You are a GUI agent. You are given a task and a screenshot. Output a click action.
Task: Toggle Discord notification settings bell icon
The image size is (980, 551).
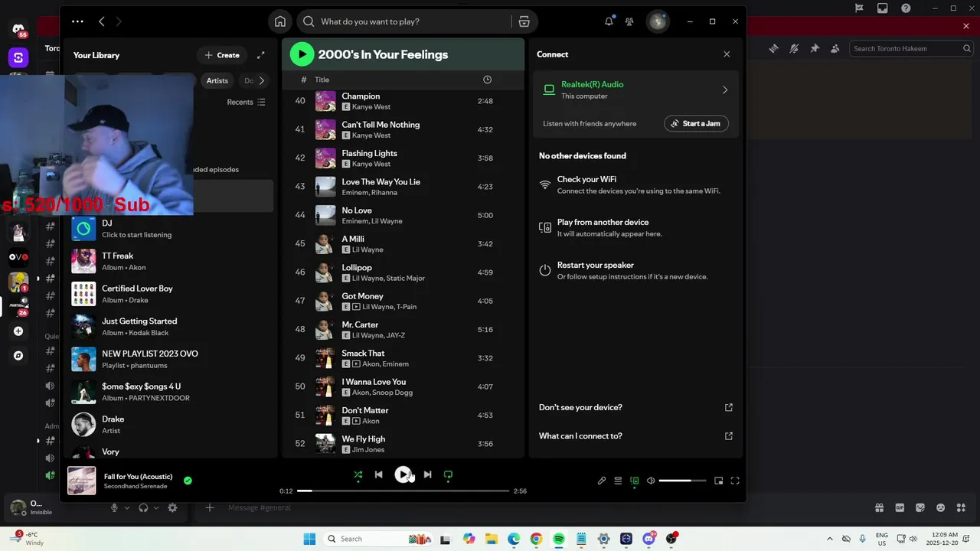[x=794, y=48]
